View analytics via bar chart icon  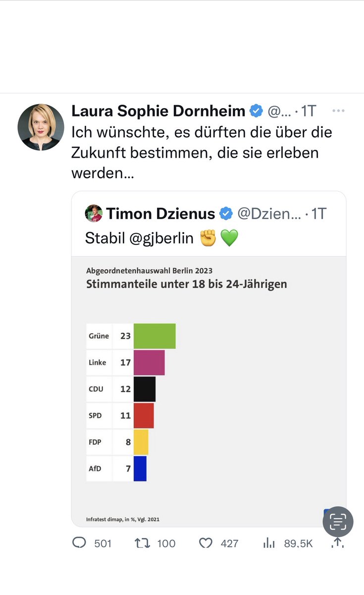tap(269, 543)
